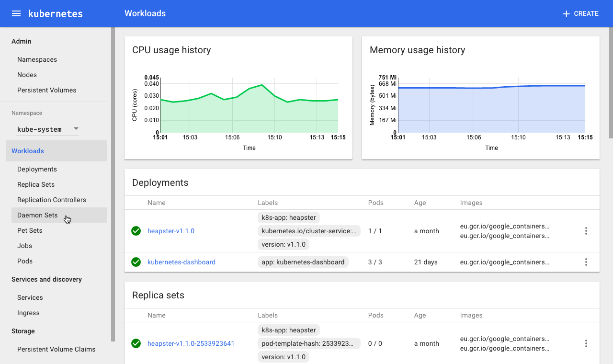Switch to the Pods section
The width and height of the screenshot is (613, 364).
coord(24,261)
